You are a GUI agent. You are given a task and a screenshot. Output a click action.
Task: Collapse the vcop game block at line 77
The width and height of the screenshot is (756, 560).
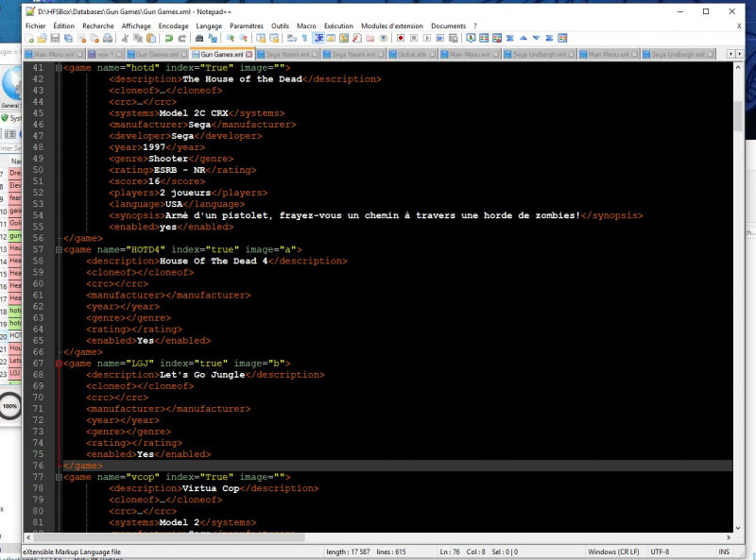[59, 477]
